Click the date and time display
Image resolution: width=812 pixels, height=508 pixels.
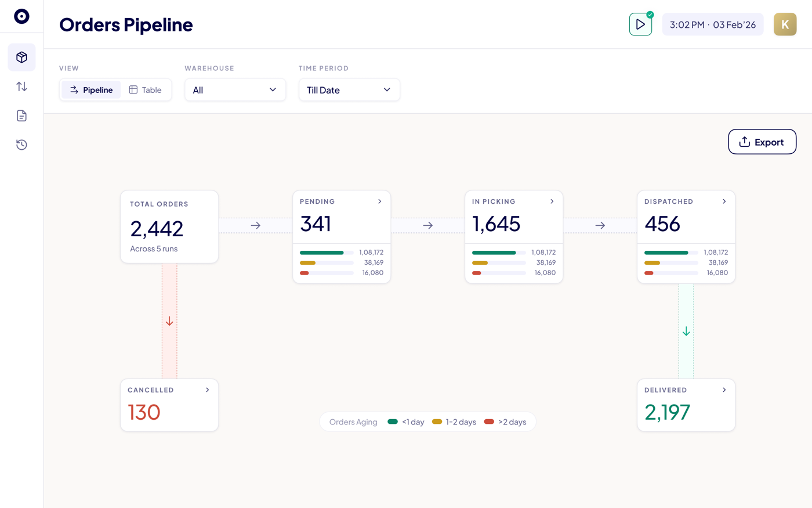[713, 24]
